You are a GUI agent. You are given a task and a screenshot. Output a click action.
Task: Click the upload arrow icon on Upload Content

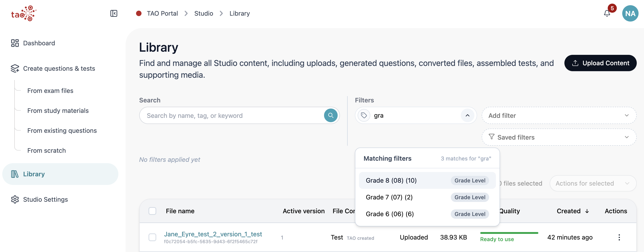point(575,63)
